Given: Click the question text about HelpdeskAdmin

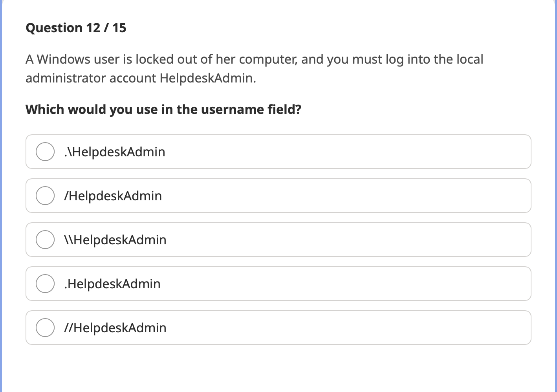Looking at the screenshot, I should point(254,69).
